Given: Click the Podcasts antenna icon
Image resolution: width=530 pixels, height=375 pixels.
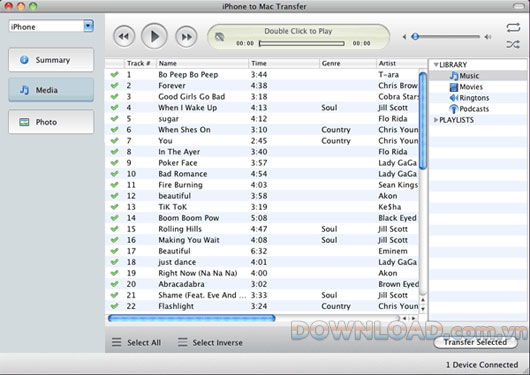Looking at the screenshot, I should (454, 109).
